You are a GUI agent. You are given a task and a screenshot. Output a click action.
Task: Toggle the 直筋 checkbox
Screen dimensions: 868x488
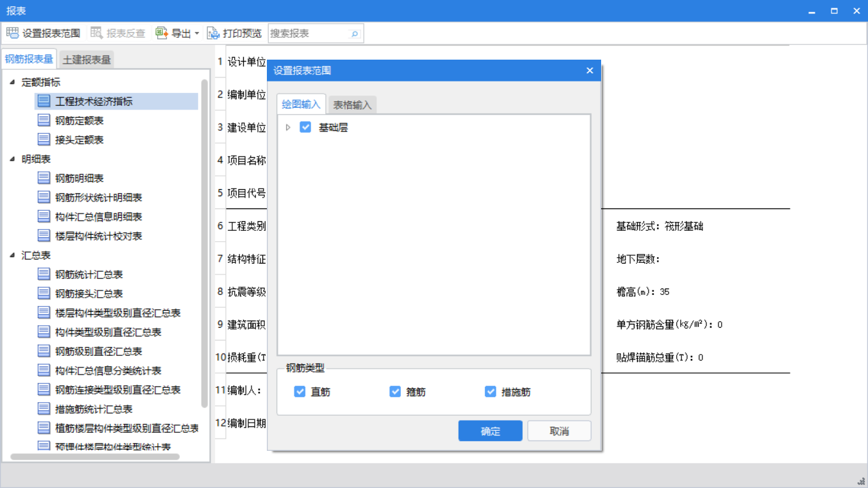300,391
